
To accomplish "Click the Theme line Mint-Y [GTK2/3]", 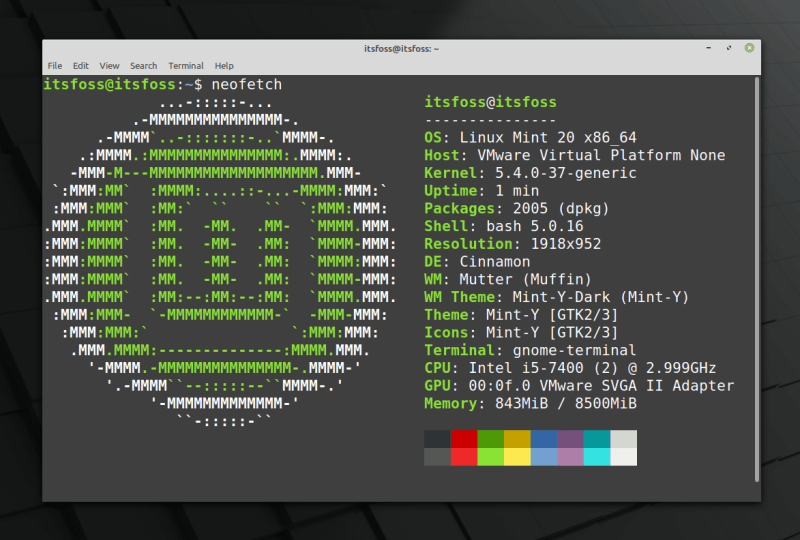I will tap(521, 315).
